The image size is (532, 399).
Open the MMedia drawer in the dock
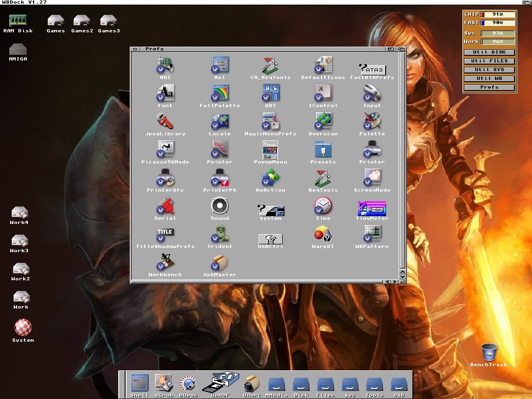(x=277, y=384)
